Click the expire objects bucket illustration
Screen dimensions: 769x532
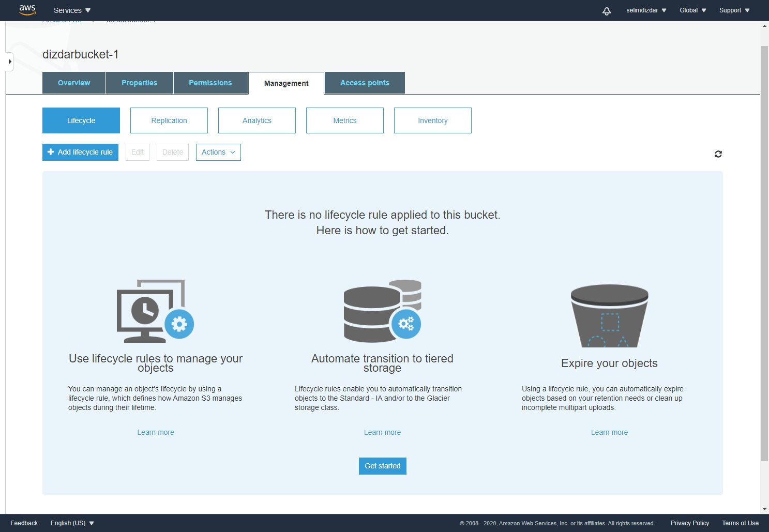pyautogui.click(x=609, y=315)
